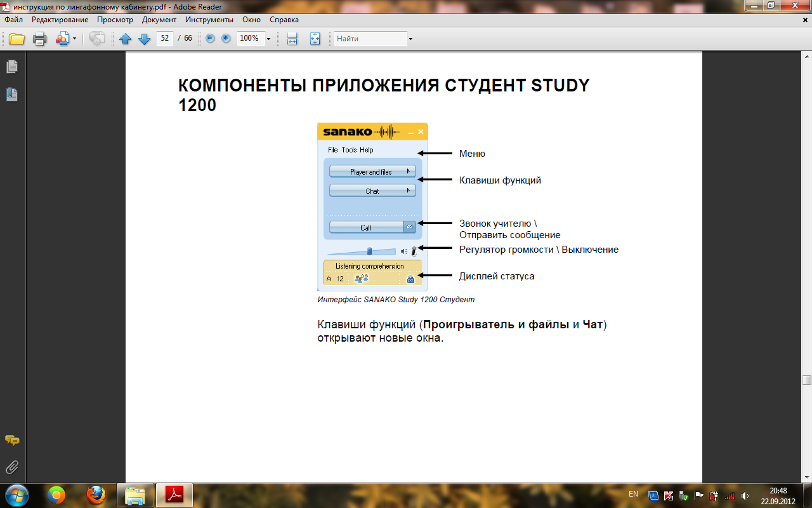
Task: Open a file with the folder icon
Action: [x=16, y=39]
